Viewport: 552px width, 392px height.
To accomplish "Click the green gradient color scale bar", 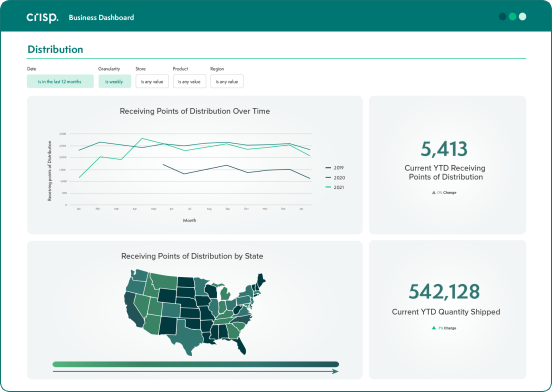I will pos(196,364).
